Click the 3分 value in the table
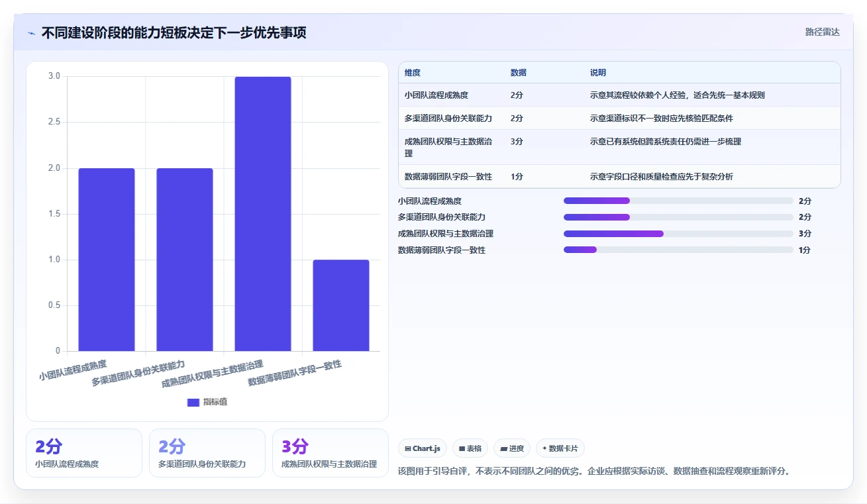This screenshot has height=504, width=867. [517, 142]
